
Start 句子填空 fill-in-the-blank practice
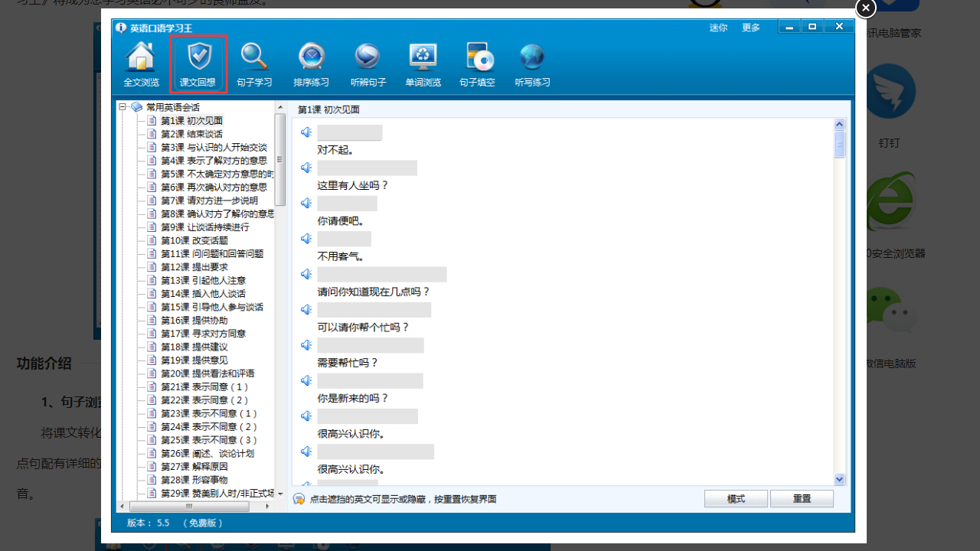click(479, 64)
